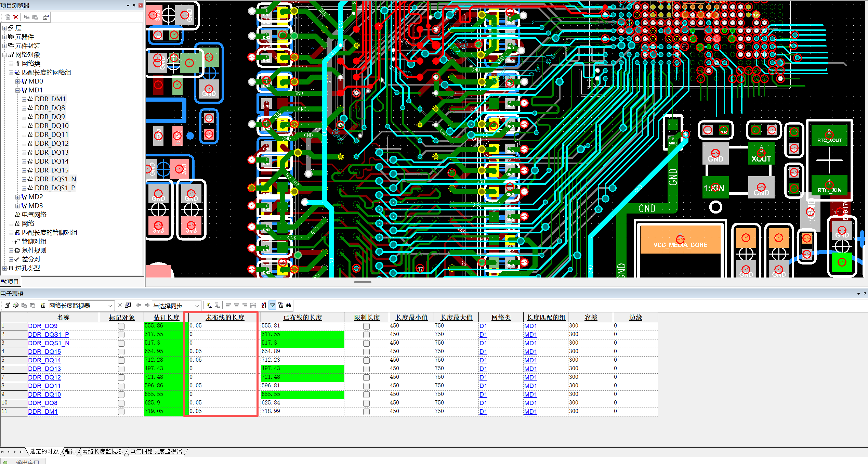868x464 pixels.
Task: Check 限制长度 box for DDR_DQ8
Action: pos(366,403)
